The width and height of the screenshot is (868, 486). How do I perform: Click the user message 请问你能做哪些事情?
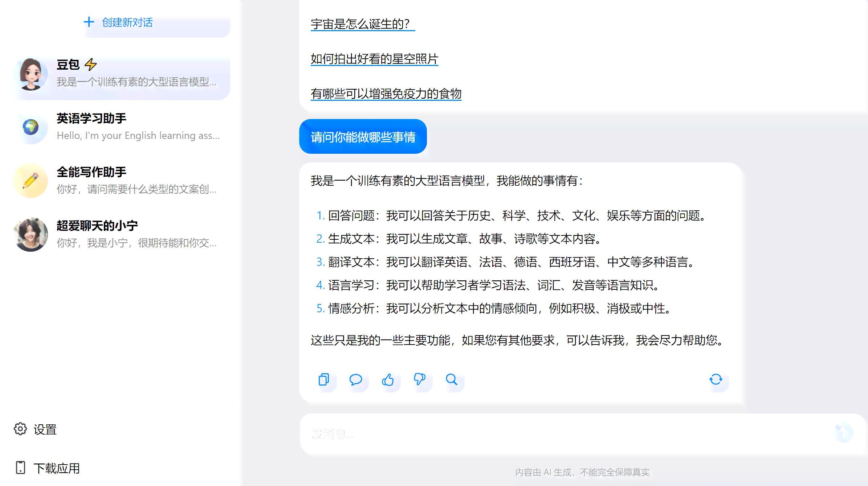363,137
